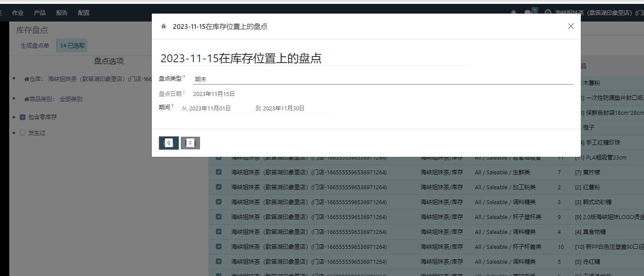The width and height of the screenshot is (644, 276).
Task: Click the home icon beside 商品类别 filter
Action: tap(27, 99)
